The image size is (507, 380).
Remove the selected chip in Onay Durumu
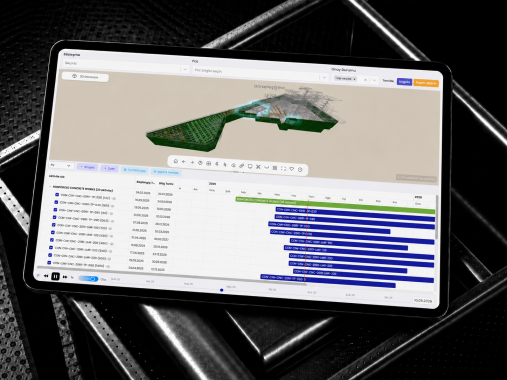[354, 79]
